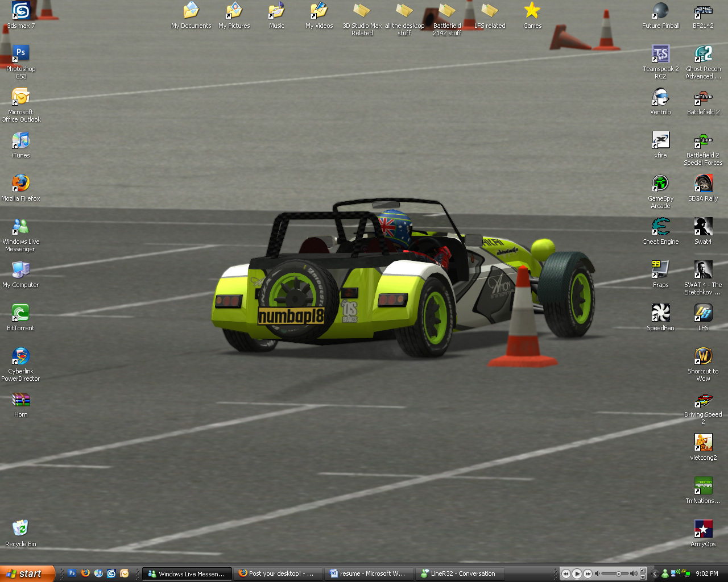
Task: Switch to Windows Live Messenger taskbar window
Action: click(187, 574)
